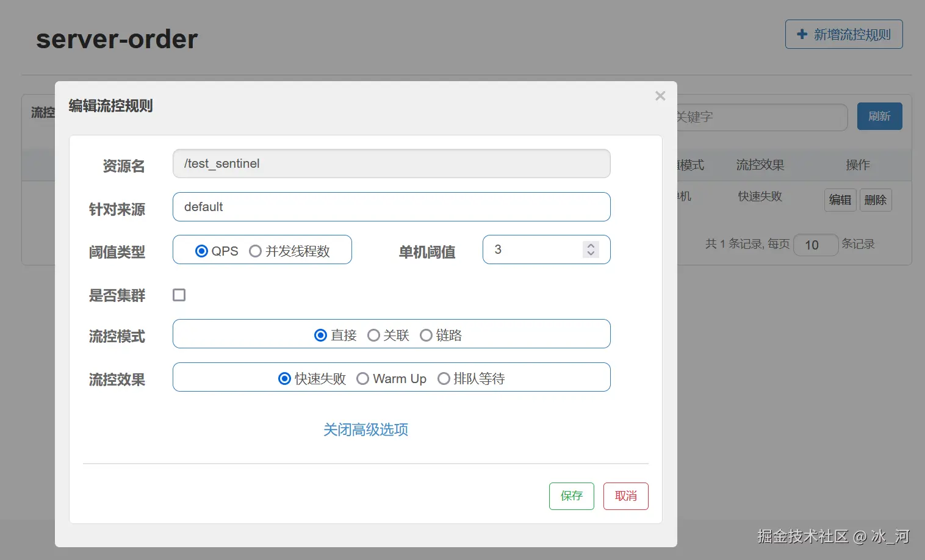925x560 pixels.
Task: Click 刷新 button in background page
Action: pos(879,116)
